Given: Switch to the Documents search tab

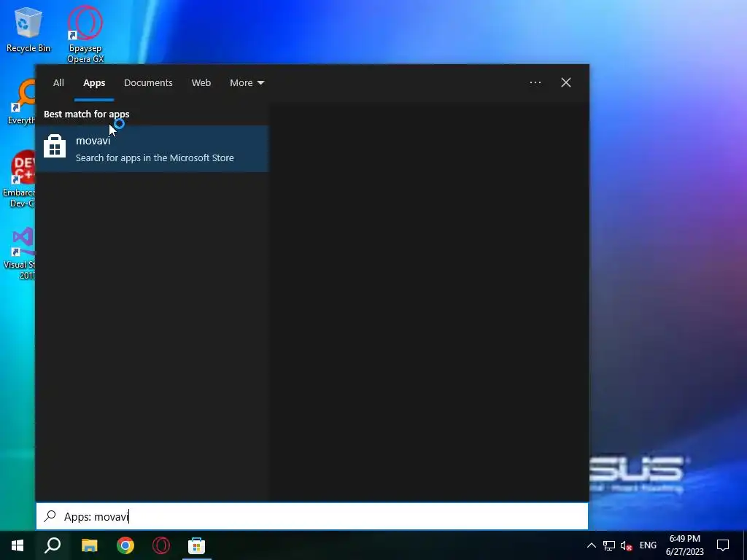Looking at the screenshot, I should (148, 83).
